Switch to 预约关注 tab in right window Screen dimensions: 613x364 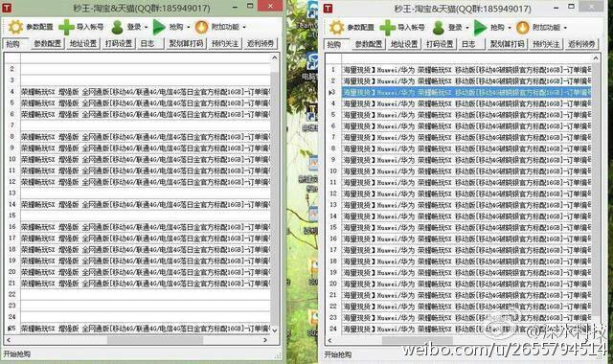coord(546,44)
